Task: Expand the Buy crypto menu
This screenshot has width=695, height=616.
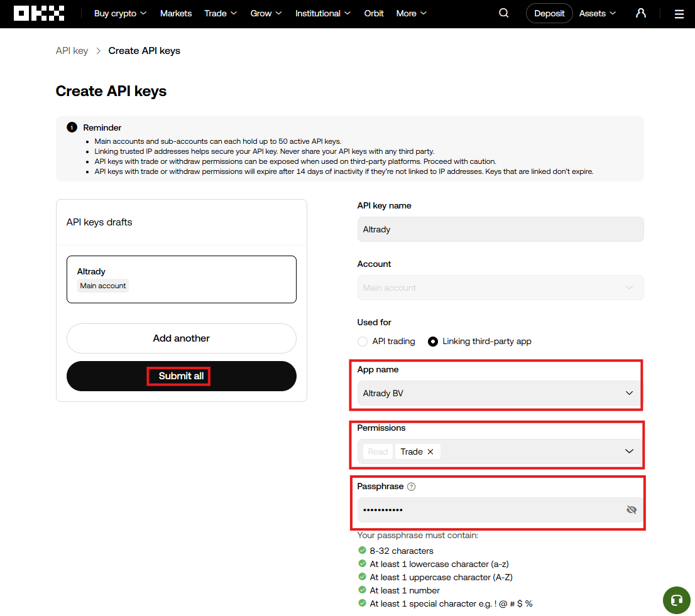Action: click(x=120, y=13)
